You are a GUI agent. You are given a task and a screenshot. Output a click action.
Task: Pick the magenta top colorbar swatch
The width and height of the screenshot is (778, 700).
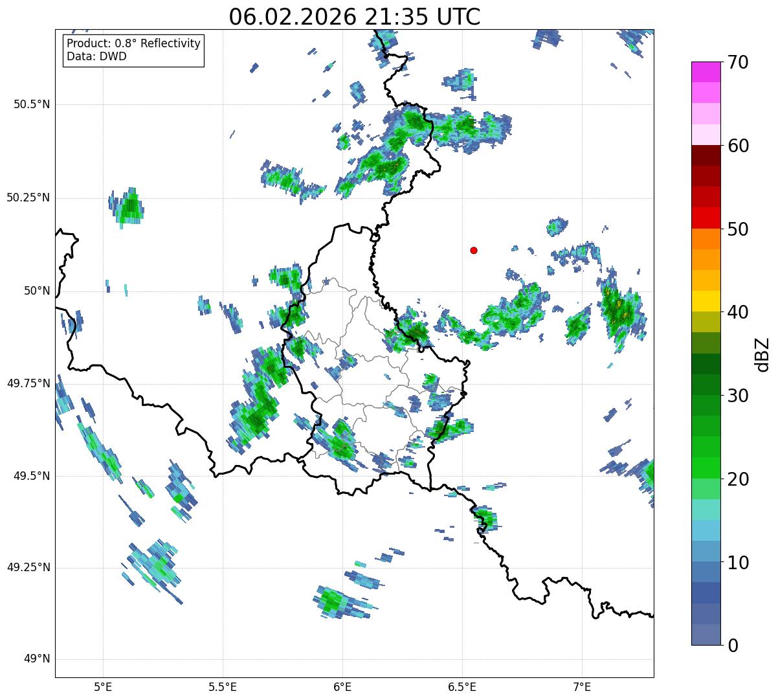(x=706, y=72)
